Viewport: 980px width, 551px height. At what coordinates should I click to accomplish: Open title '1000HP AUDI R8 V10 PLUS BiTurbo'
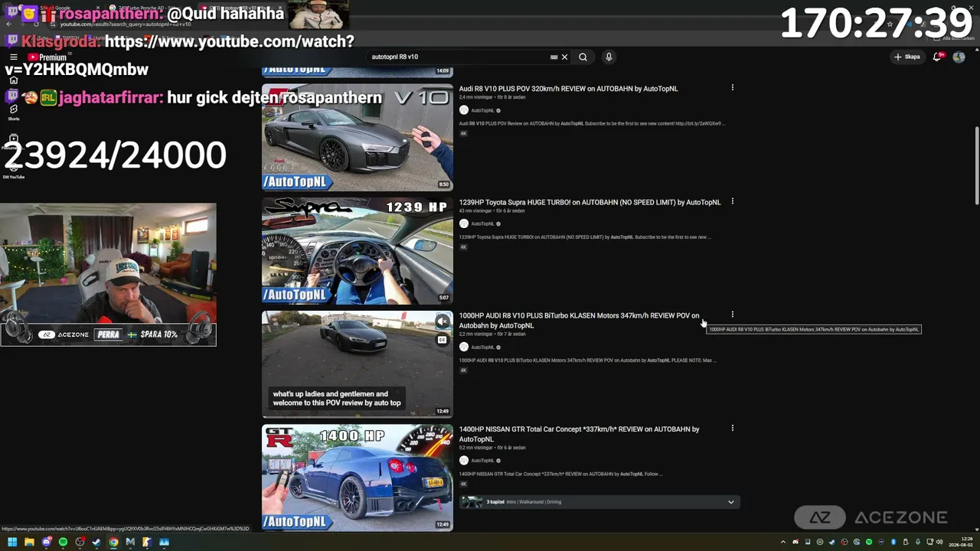(579, 321)
